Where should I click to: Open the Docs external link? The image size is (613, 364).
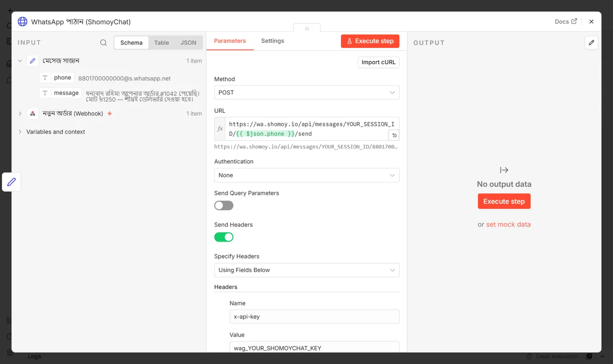point(566,22)
